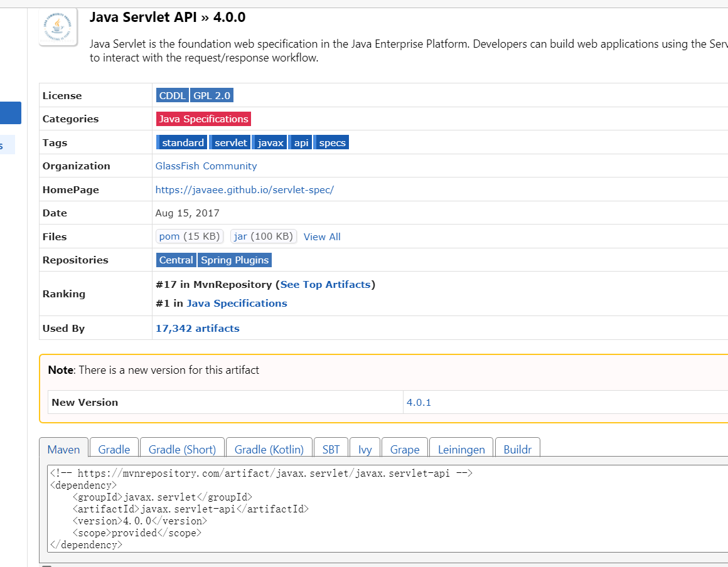728x567 pixels.
Task: Open the 17,342 artifacts link
Action: [x=197, y=329]
